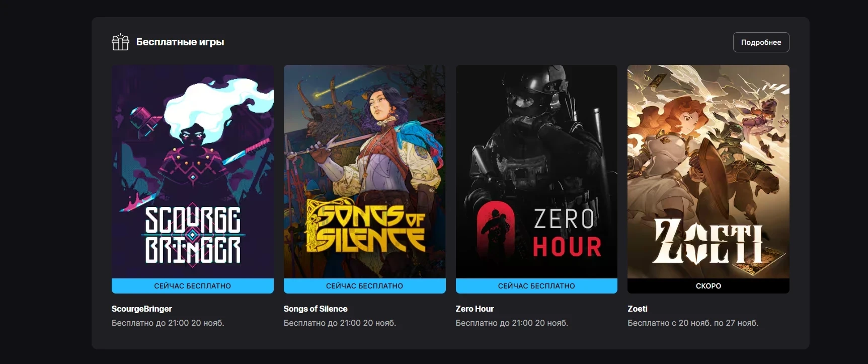Click the red Zero Hour logo emblem
The image size is (868, 364).
point(496,230)
